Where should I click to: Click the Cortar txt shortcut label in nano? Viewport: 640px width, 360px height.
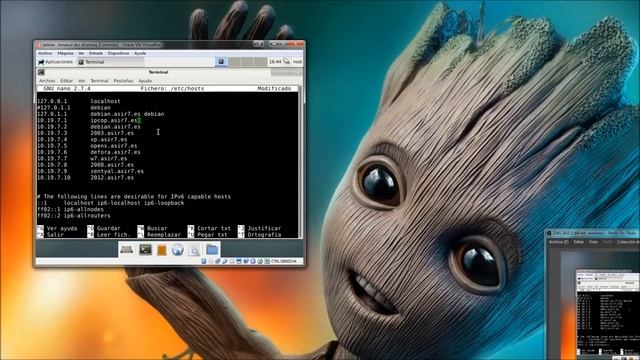point(214,229)
